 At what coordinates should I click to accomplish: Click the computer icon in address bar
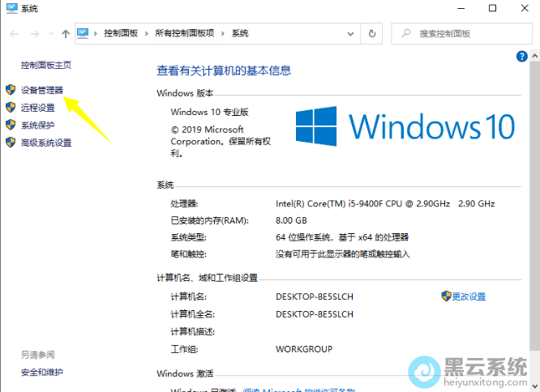(84, 33)
